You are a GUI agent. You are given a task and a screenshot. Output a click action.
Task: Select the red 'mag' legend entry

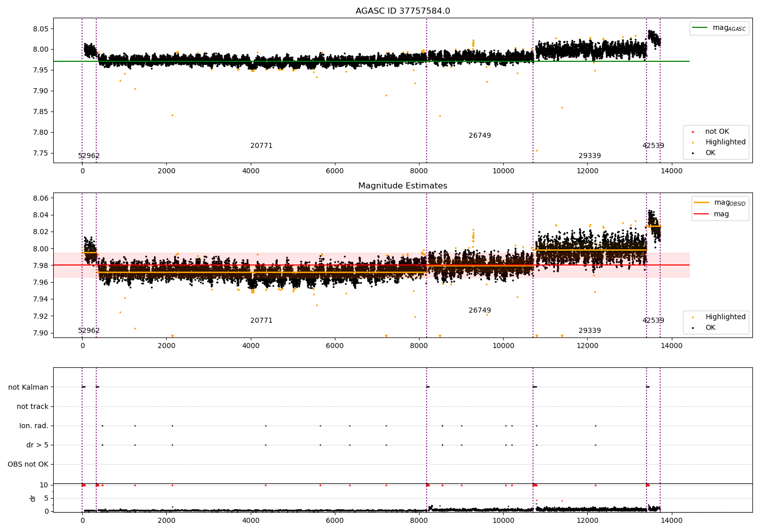(711, 214)
